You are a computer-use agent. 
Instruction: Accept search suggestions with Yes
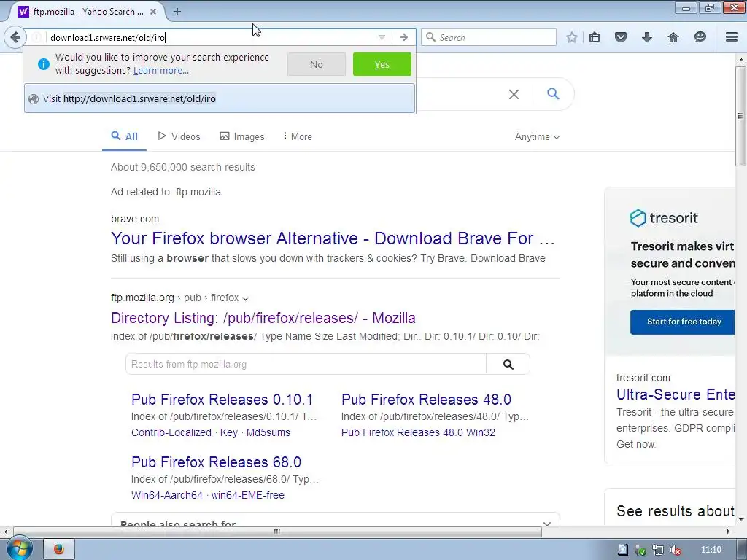pos(382,64)
